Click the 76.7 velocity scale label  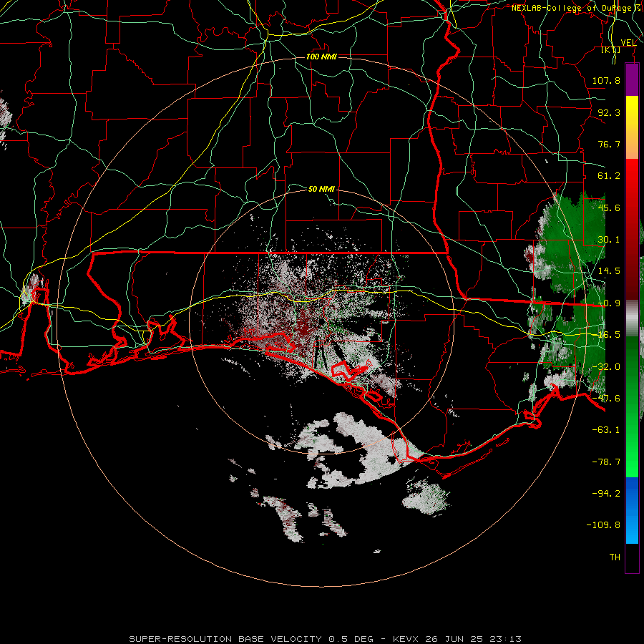click(609, 144)
